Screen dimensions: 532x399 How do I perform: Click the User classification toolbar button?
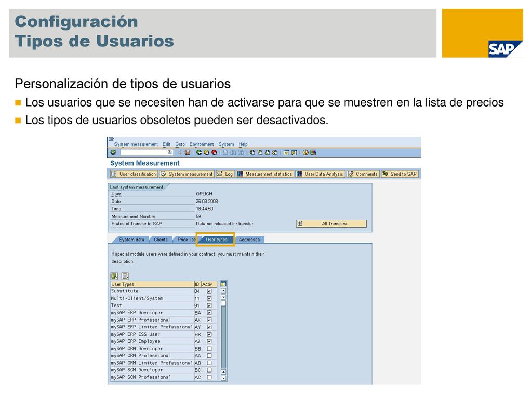(134, 174)
